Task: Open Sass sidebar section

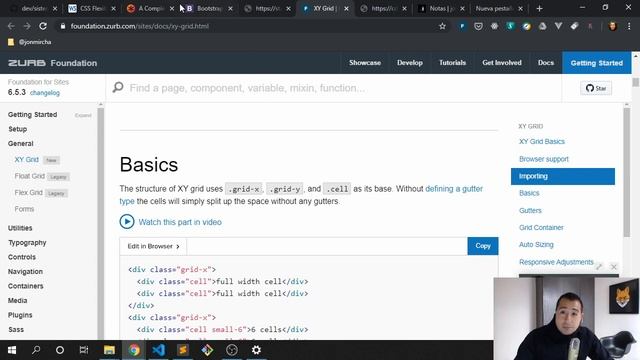Action: tap(16, 329)
